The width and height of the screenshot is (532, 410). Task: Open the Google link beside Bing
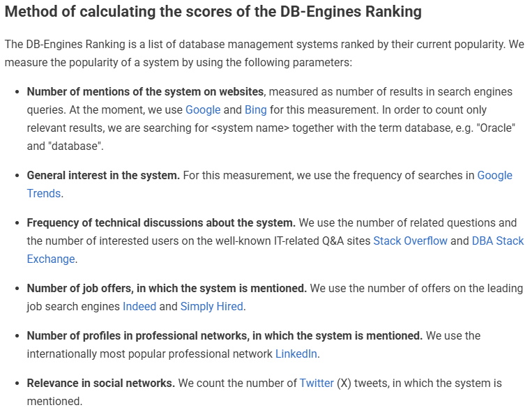pyautogui.click(x=203, y=110)
